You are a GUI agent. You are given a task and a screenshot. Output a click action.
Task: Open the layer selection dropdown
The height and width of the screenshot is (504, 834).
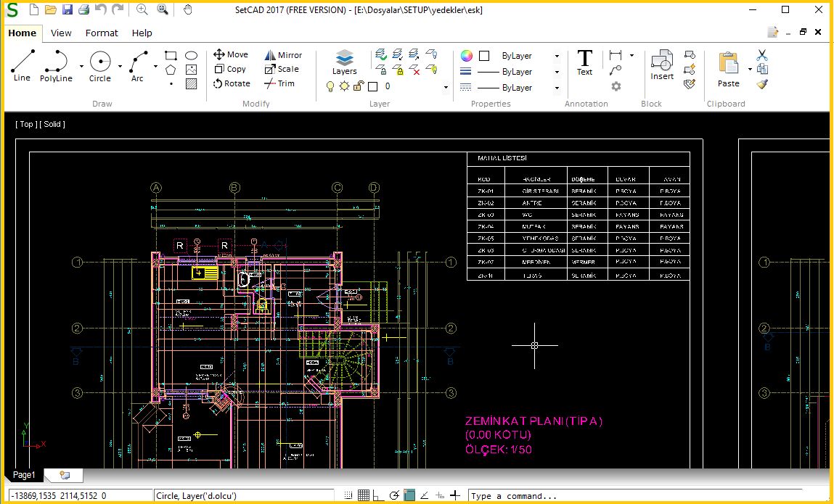coord(446,86)
